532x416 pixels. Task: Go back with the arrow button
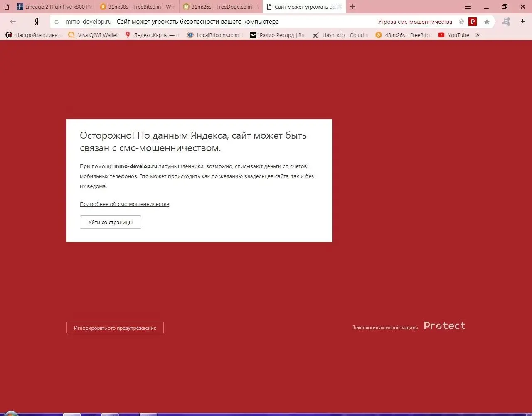click(13, 22)
